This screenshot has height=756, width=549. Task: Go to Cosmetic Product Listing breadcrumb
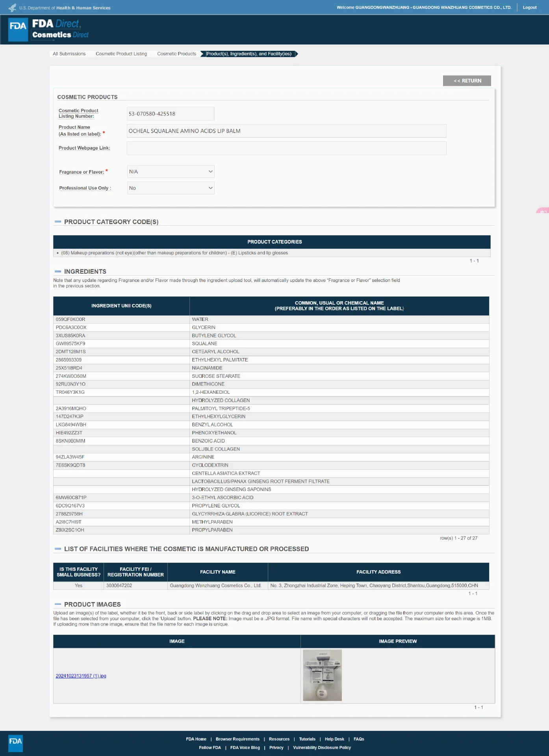121,54
